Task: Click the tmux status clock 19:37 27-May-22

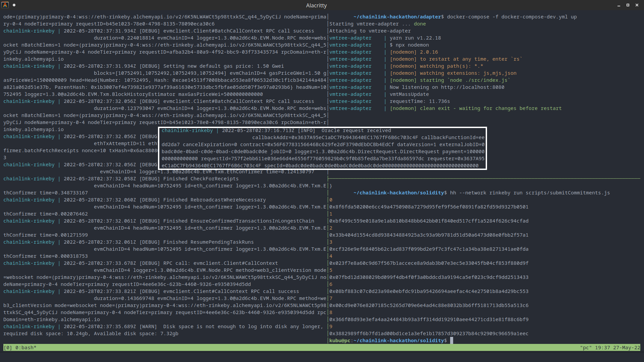Action: coord(617,348)
